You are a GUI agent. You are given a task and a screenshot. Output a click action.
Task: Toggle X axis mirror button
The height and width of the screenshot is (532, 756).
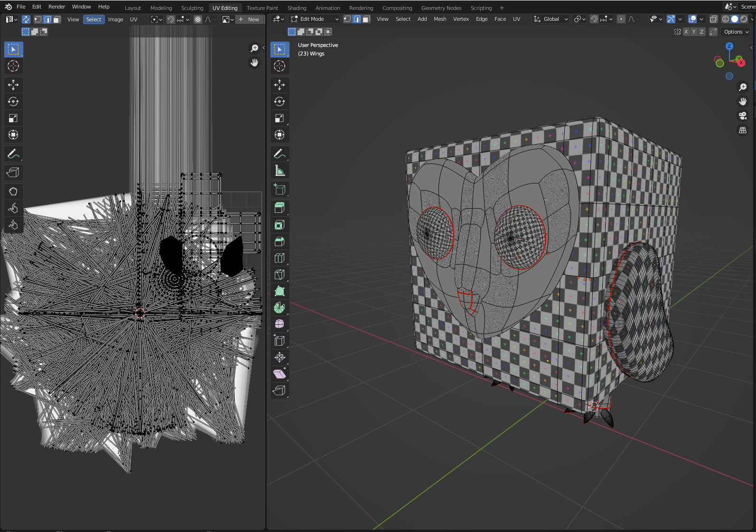coord(686,32)
